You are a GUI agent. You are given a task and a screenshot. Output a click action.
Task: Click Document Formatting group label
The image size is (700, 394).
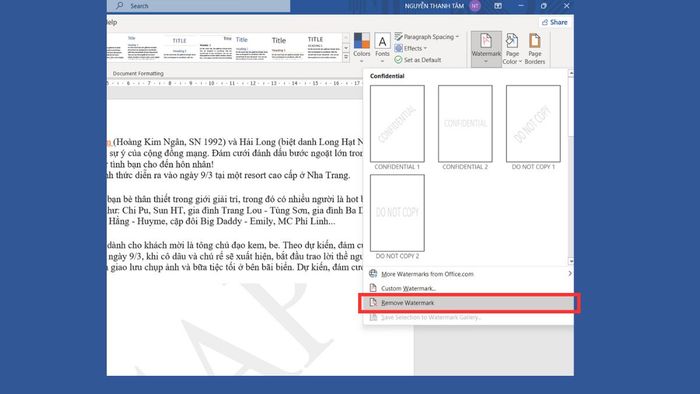tap(138, 73)
